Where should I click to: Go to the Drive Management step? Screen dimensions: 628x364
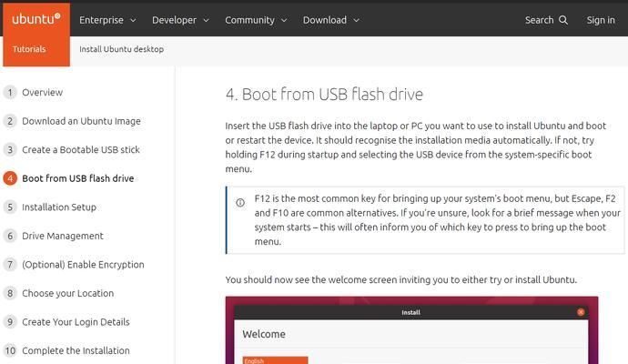[63, 236]
